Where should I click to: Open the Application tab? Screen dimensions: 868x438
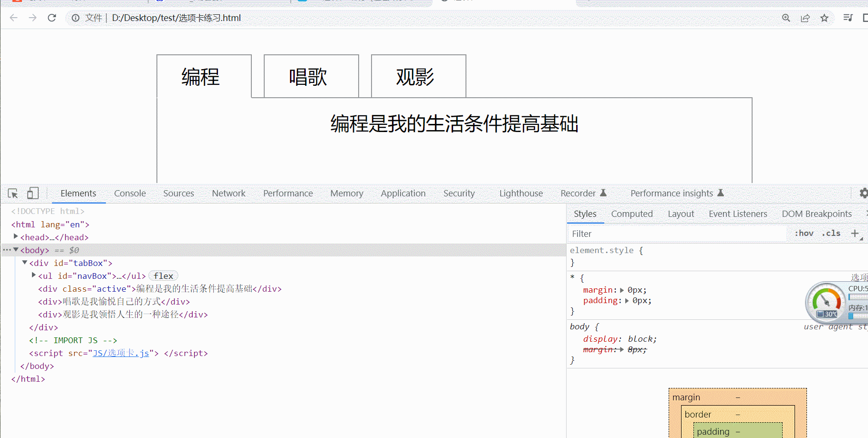403,194
